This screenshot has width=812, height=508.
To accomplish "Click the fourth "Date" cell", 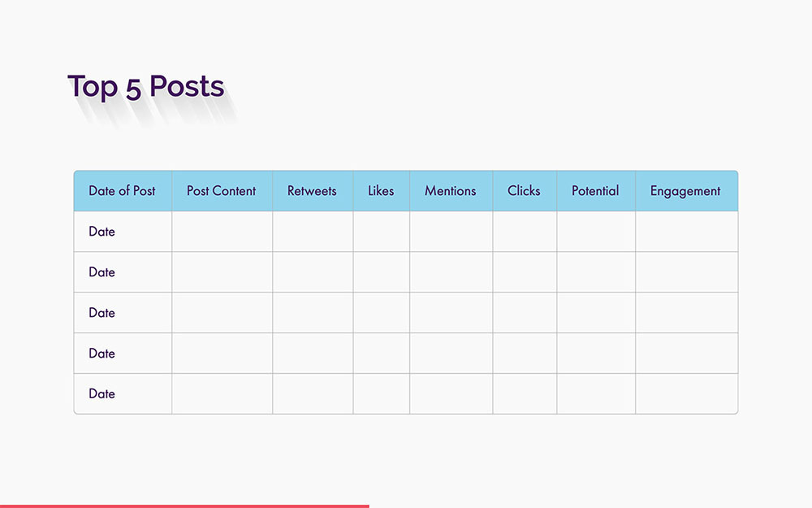I will 101,353.
